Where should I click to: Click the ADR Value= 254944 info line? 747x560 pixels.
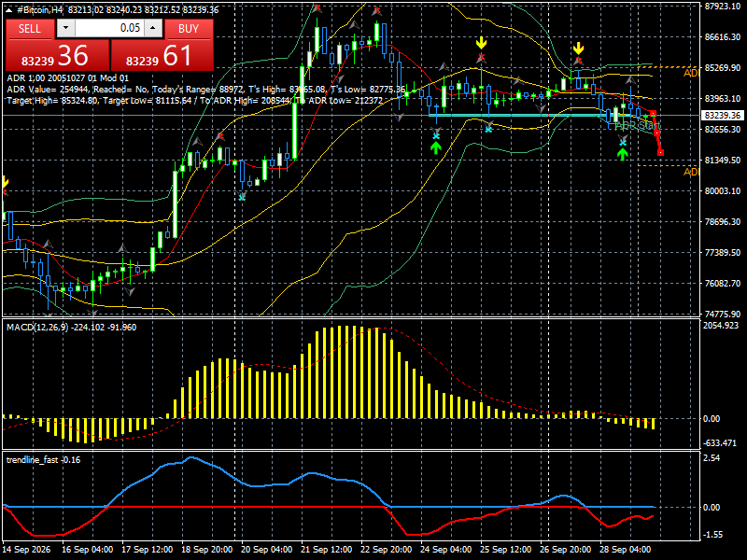click(205, 90)
